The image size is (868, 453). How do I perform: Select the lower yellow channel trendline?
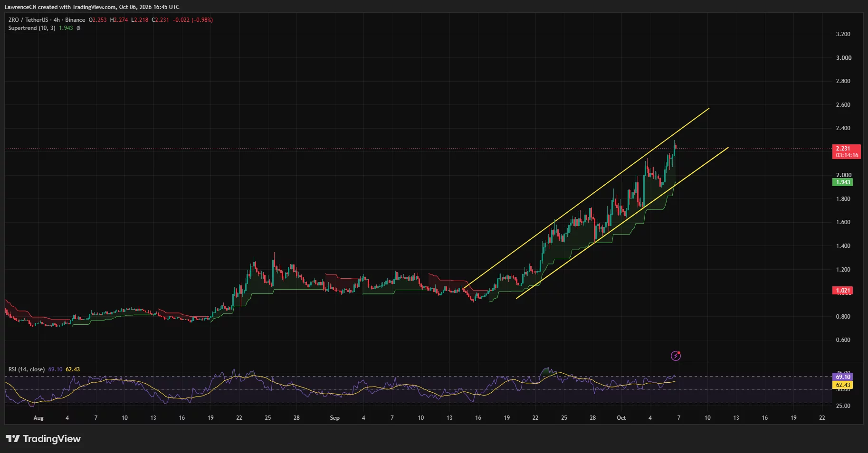coord(622,223)
